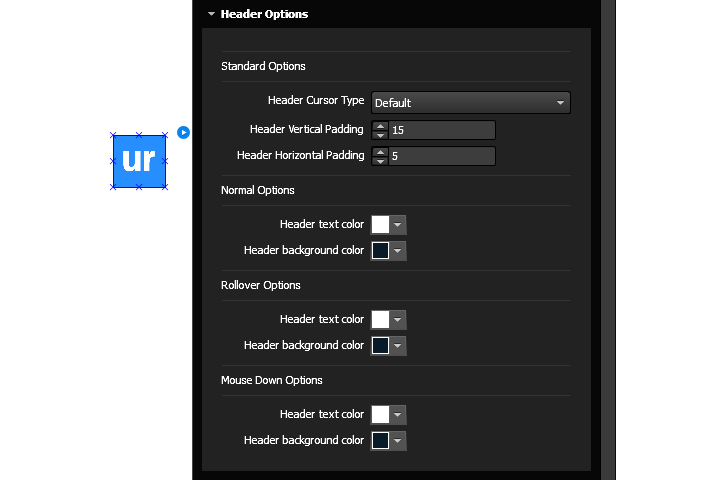Screen dimensions: 720x480
Task: Pick Rollover Options header background color swatch
Action: 380,346
